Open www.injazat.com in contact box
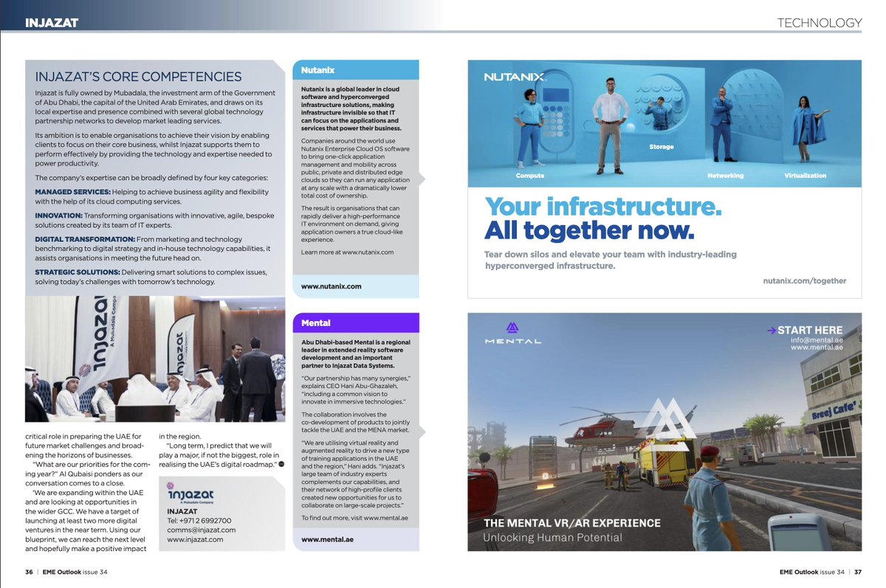Image resolution: width=886 pixels, height=588 pixels. (x=195, y=539)
